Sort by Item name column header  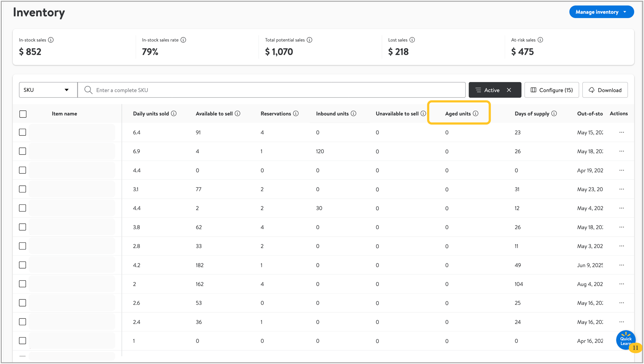[x=64, y=114]
